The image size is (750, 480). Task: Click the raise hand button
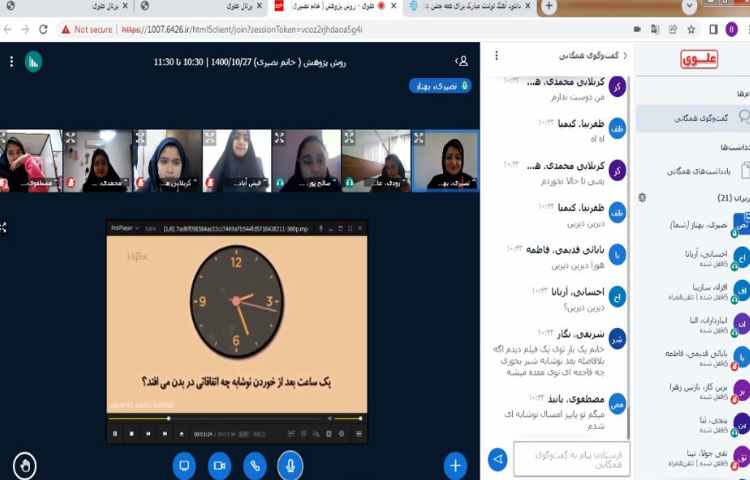point(24,465)
